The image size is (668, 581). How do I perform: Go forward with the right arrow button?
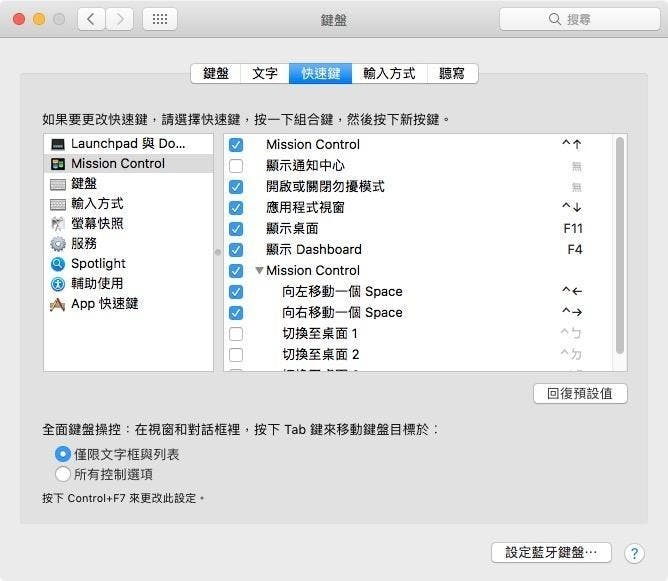tap(120, 19)
